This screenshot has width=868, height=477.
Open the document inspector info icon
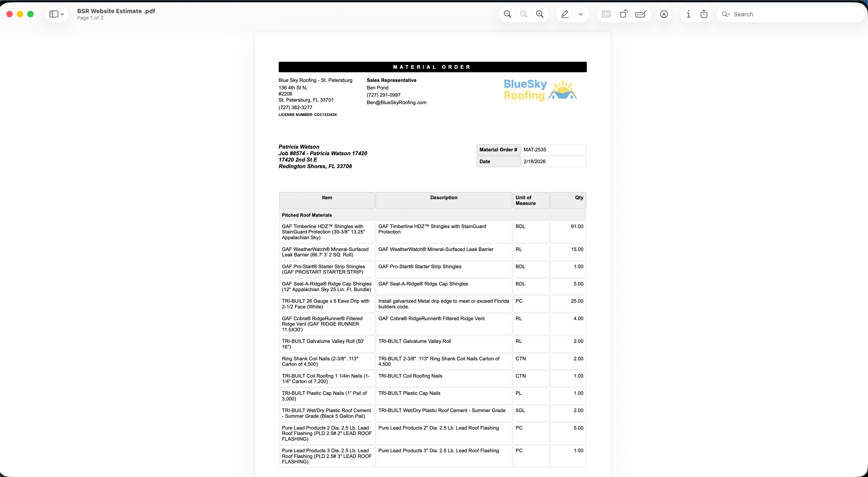click(x=688, y=14)
